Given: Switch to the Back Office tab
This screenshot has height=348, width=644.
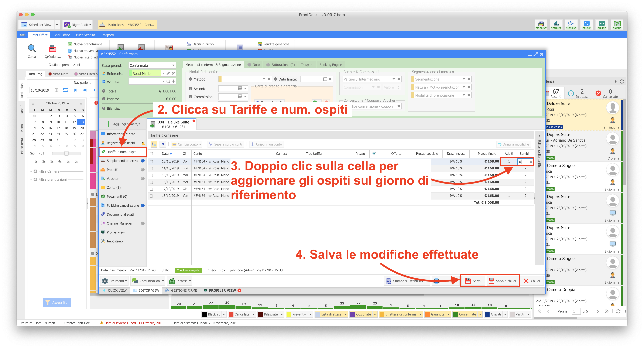Looking at the screenshot, I should (62, 35).
